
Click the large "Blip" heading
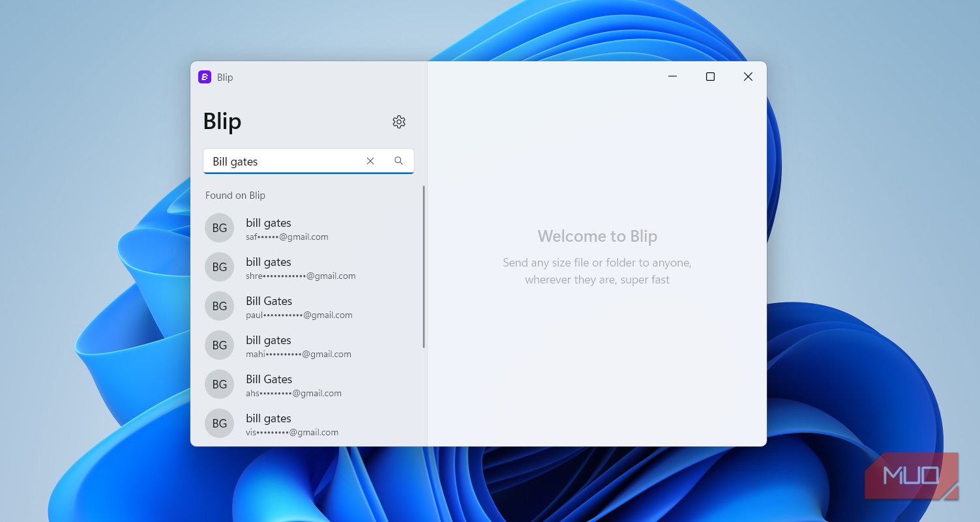[222, 121]
